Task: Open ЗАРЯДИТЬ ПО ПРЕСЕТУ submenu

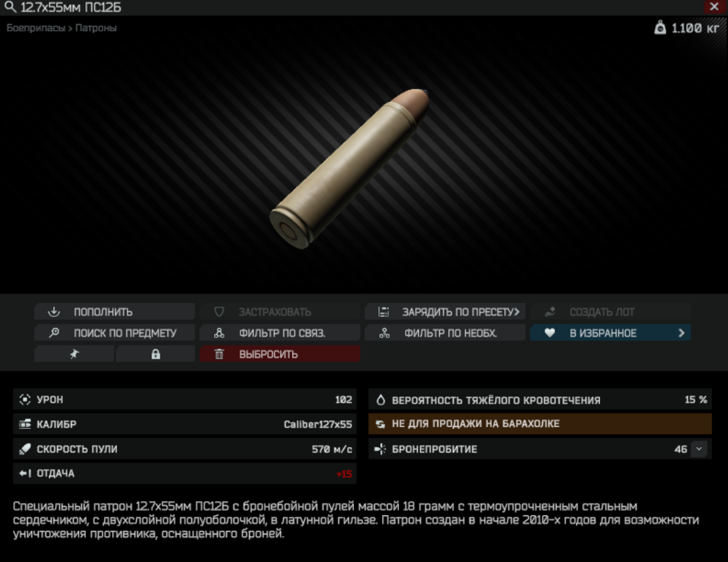Action: (x=445, y=312)
